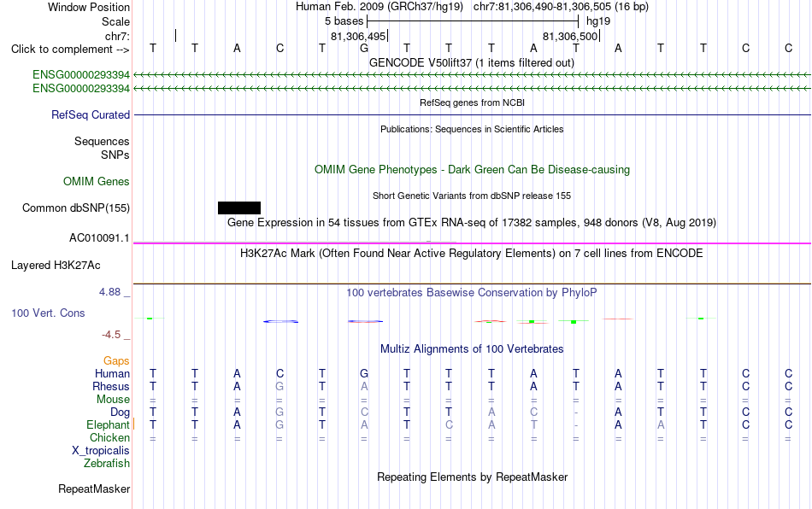Viewport: 812px width, 509px height.
Task: Click the Gaps row label
Action: tap(116, 360)
